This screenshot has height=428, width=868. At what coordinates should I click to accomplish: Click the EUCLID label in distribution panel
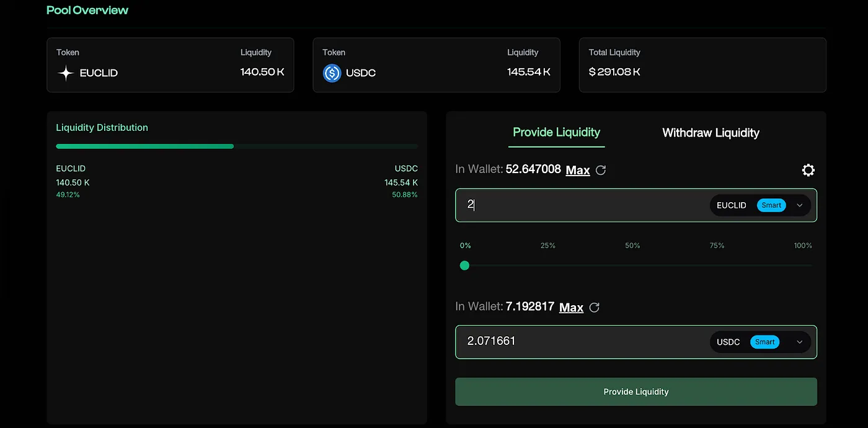(x=71, y=169)
